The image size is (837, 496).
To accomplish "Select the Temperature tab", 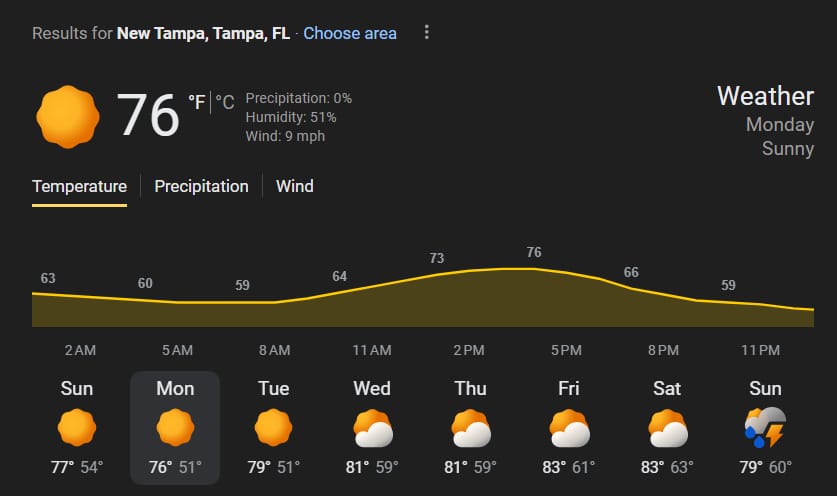I will 79,186.
